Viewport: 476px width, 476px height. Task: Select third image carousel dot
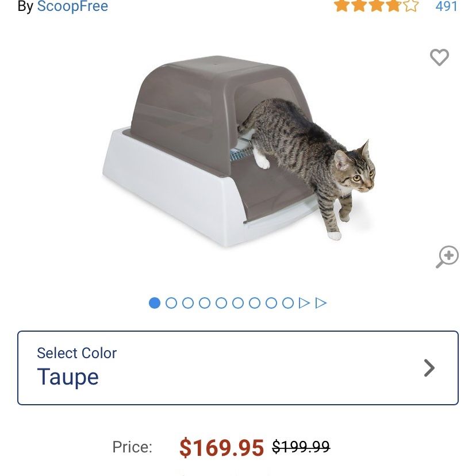pos(188,303)
